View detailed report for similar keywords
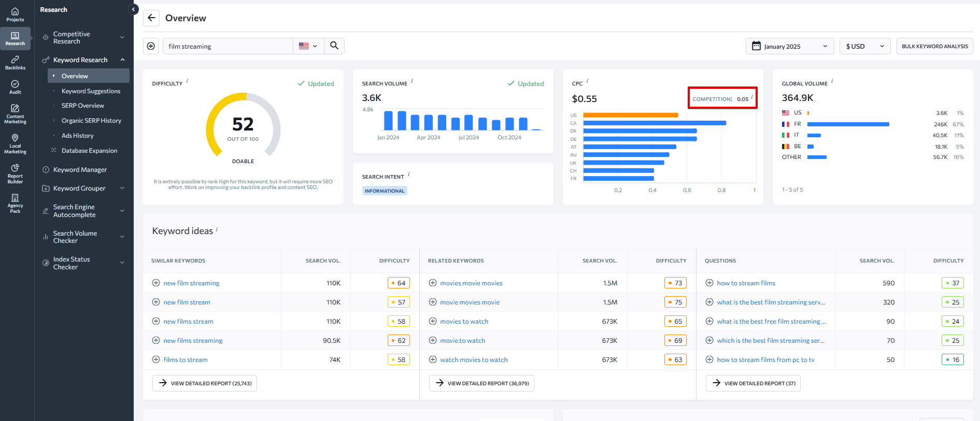This screenshot has height=421, width=980. point(205,383)
